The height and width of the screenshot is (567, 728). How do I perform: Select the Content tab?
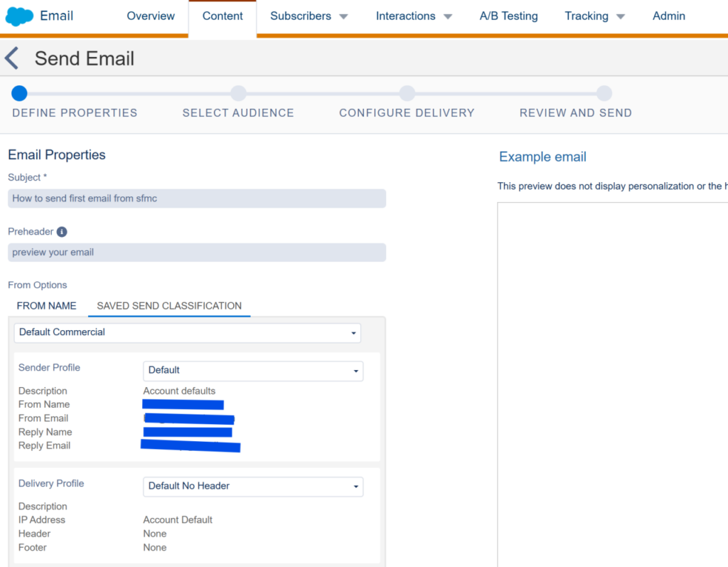click(223, 16)
